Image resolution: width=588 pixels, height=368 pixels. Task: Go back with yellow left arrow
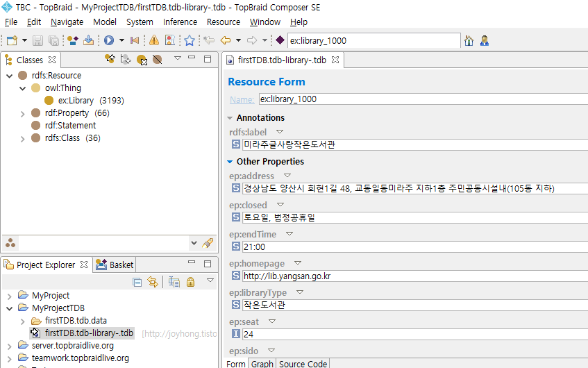tap(226, 40)
